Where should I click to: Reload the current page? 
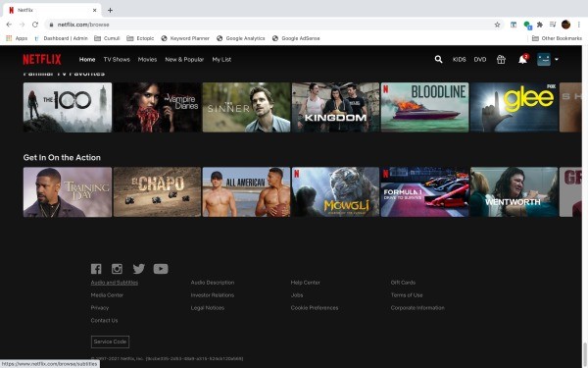pyautogui.click(x=35, y=25)
